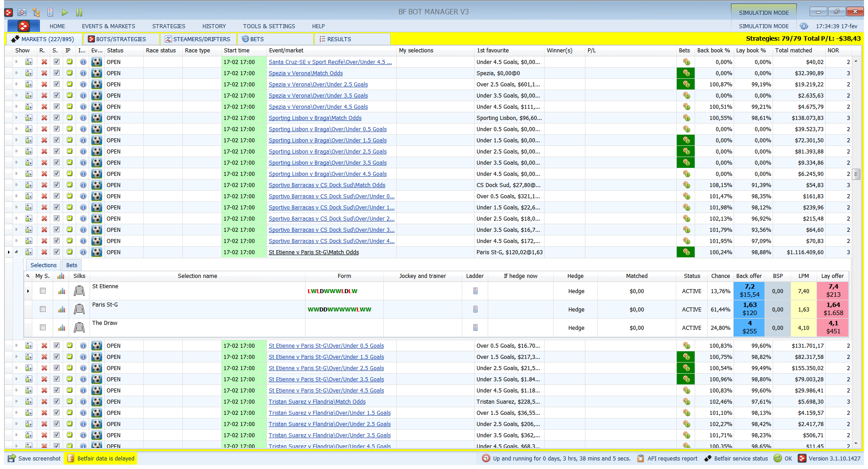Click the red X for Santa Cruz-SE row
Image resolution: width=868 pixels, height=469 pixels.
pos(44,62)
